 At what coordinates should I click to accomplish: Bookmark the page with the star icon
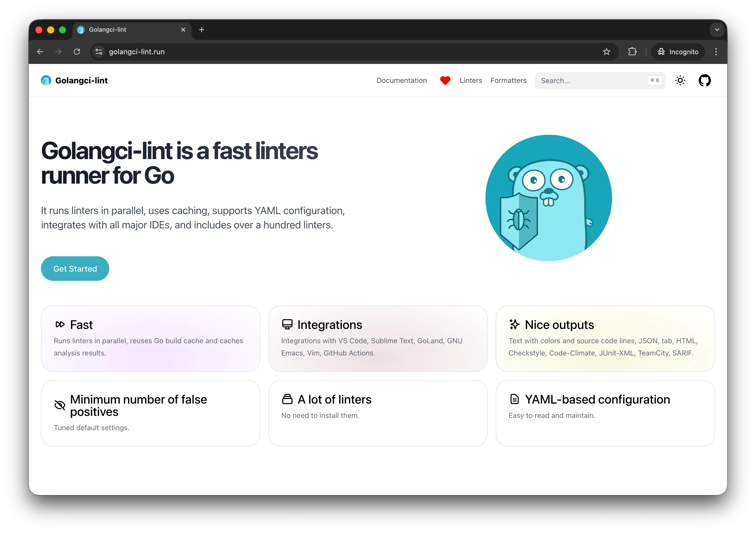607,52
